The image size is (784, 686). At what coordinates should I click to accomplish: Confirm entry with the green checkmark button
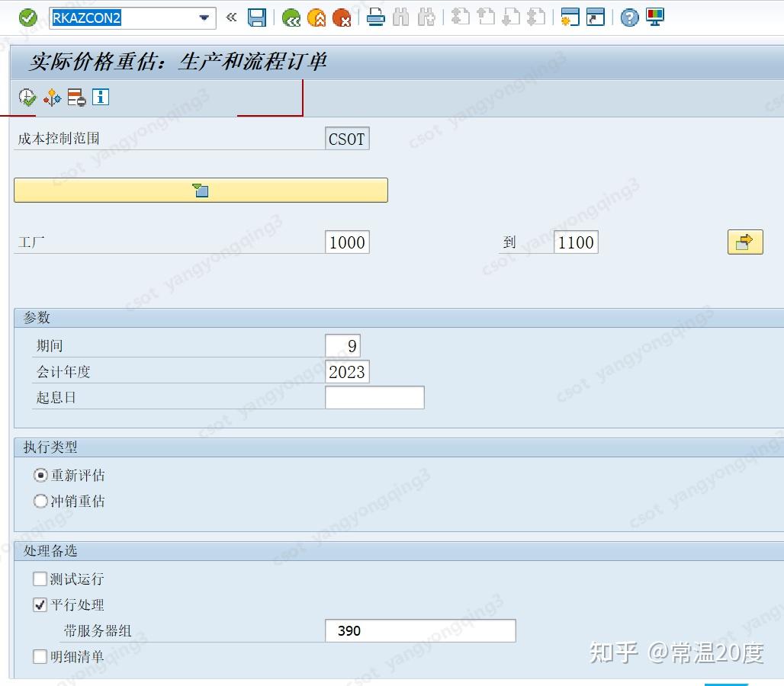[x=28, y=18]
